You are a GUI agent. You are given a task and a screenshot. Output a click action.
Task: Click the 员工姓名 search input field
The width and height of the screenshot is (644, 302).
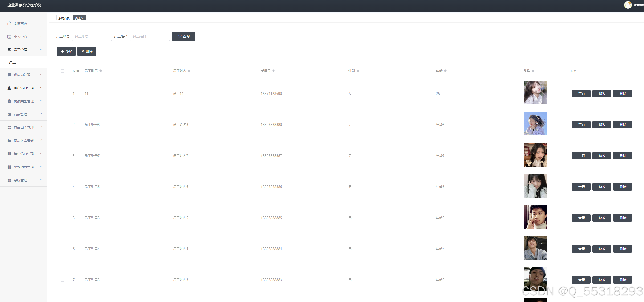coord(150,36)
